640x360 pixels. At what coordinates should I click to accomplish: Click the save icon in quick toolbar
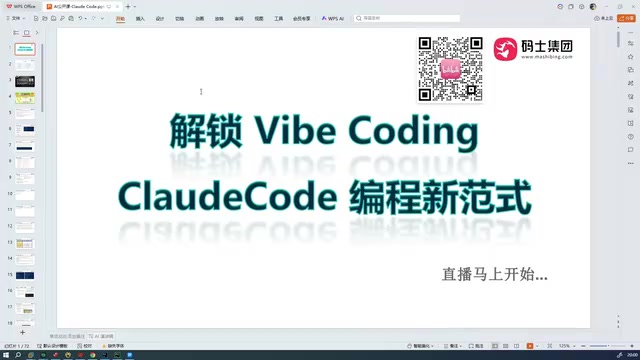click(53, 18)
